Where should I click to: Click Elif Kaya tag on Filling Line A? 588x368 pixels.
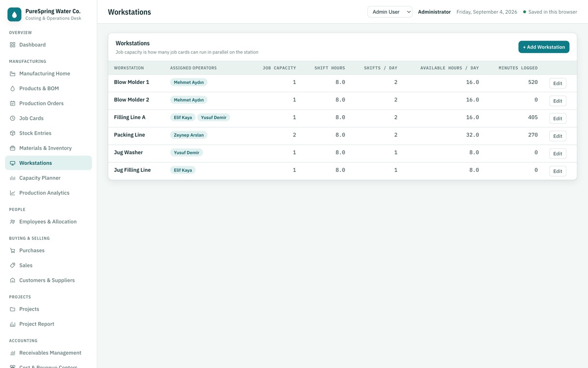coord(183,118)
